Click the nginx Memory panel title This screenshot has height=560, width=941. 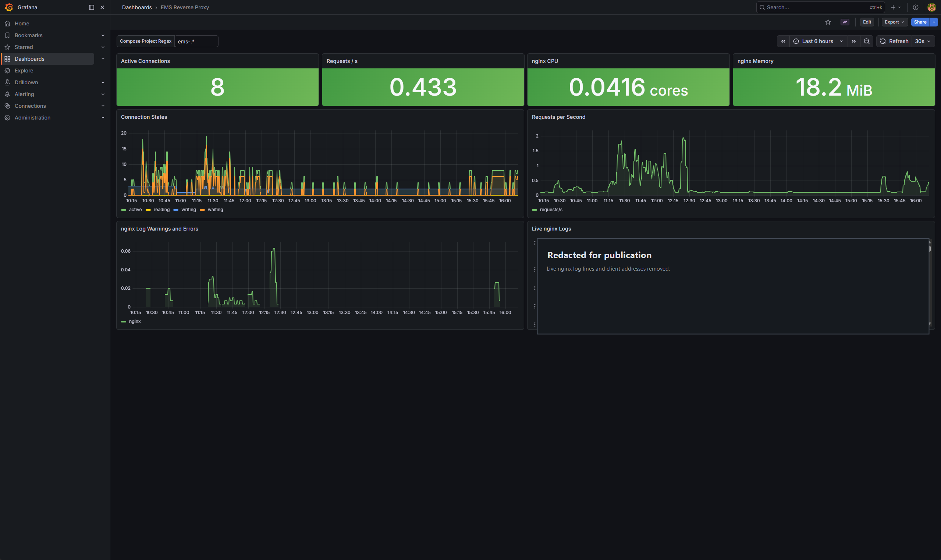[755, 61]
